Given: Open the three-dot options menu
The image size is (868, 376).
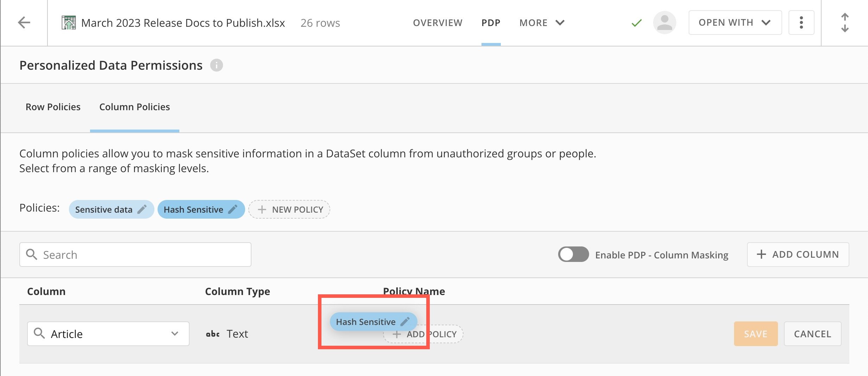Looking at the screenshot, I should pyautogui.click(x=801, y=23).
